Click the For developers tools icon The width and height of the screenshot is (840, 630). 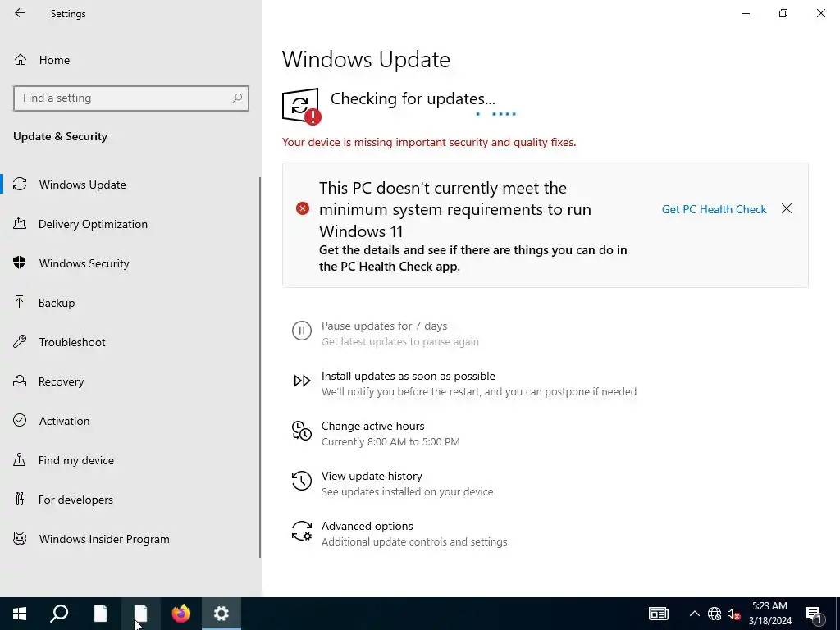20,500
